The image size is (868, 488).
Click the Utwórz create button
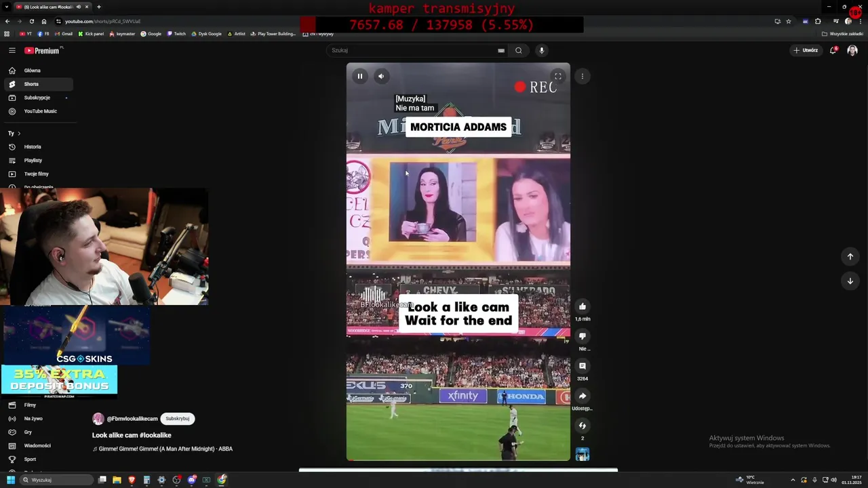(x=806, y=50)
